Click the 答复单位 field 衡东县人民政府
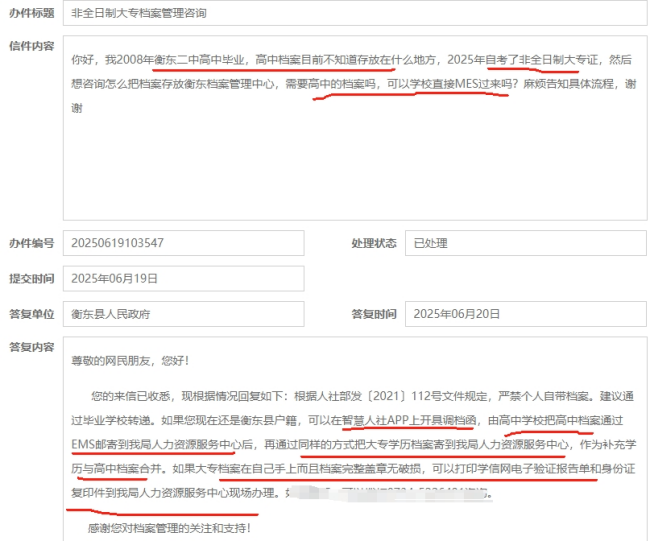 click(x=184, y=314)
